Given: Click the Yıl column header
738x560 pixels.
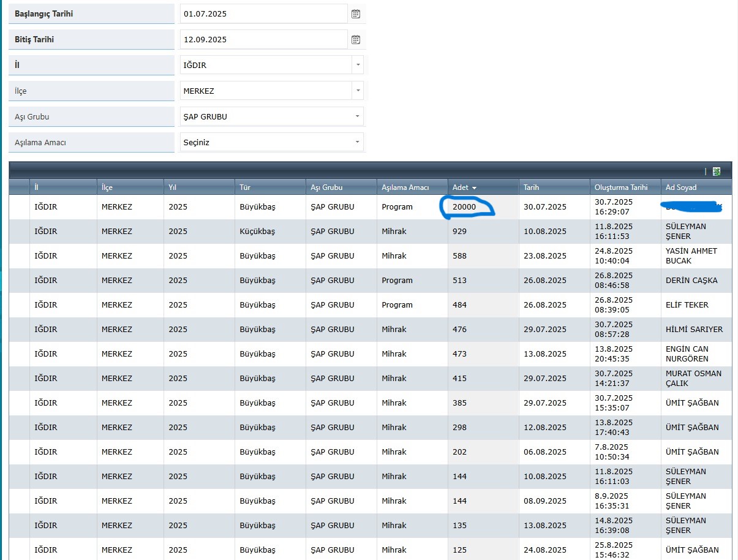Looking at the screenshot, I should click(173, 187).
